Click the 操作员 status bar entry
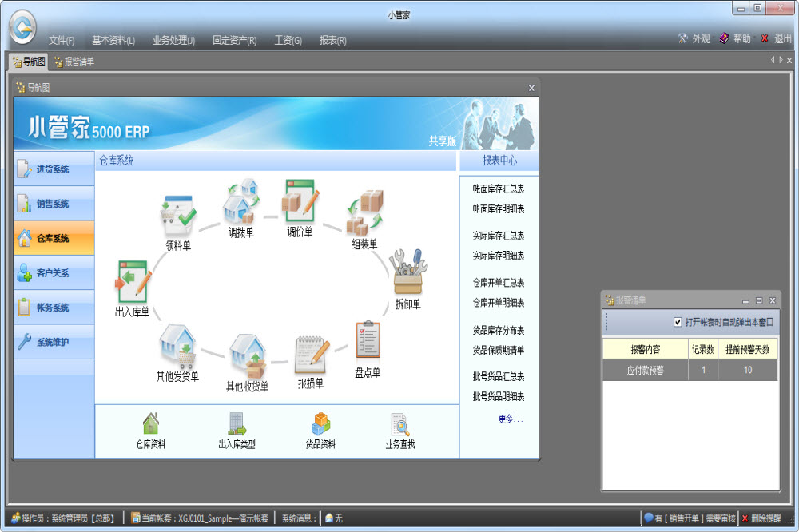Image resolution: width=799 pixels, height=532 pixels. (62, 518)
